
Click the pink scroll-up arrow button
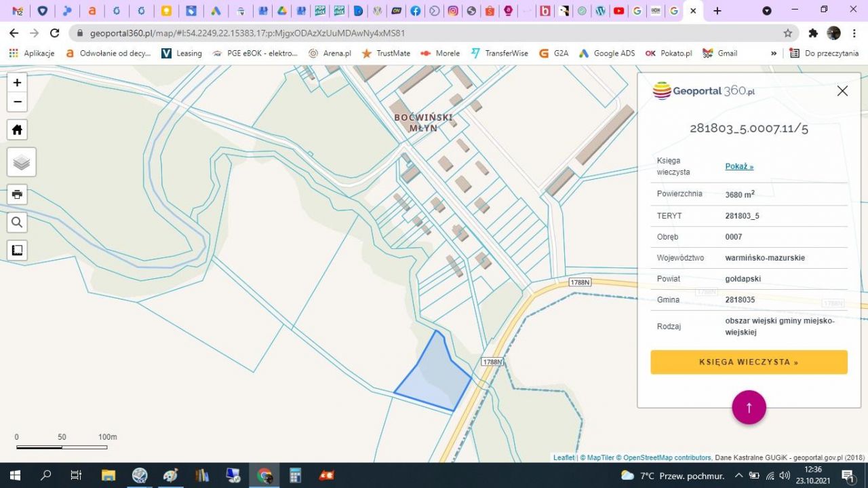(x=749, y=407)
